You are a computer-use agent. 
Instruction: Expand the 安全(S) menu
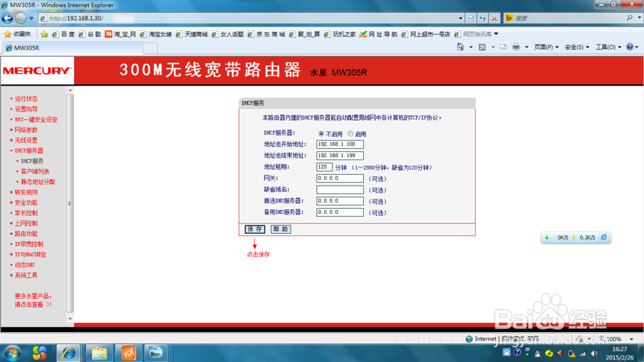pos(577,47)
